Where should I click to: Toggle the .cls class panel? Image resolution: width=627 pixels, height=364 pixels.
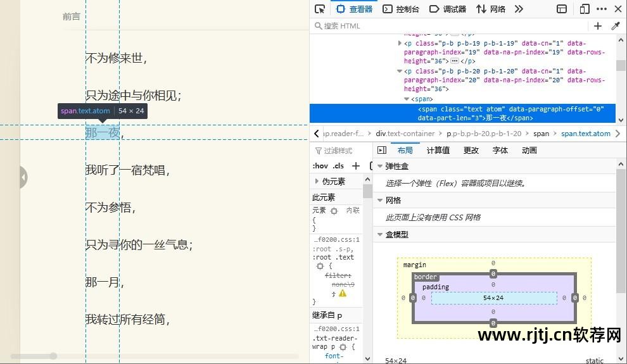[x=338, y=166]
